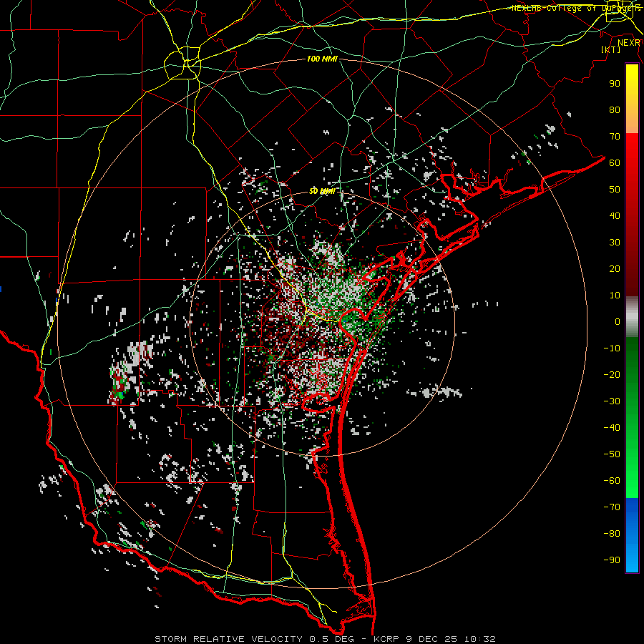
Task: Click the -50 value on the velocity scale
Action: [612, 454]
